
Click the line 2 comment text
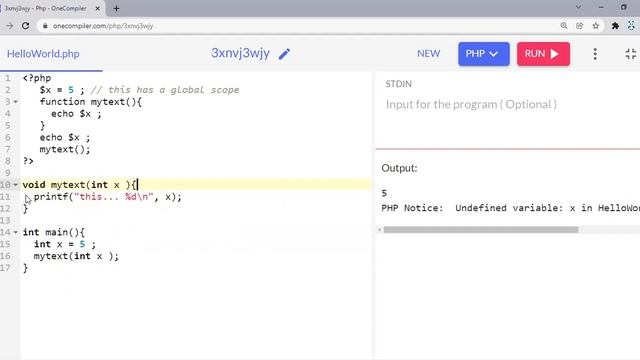[x=165, y=90]
